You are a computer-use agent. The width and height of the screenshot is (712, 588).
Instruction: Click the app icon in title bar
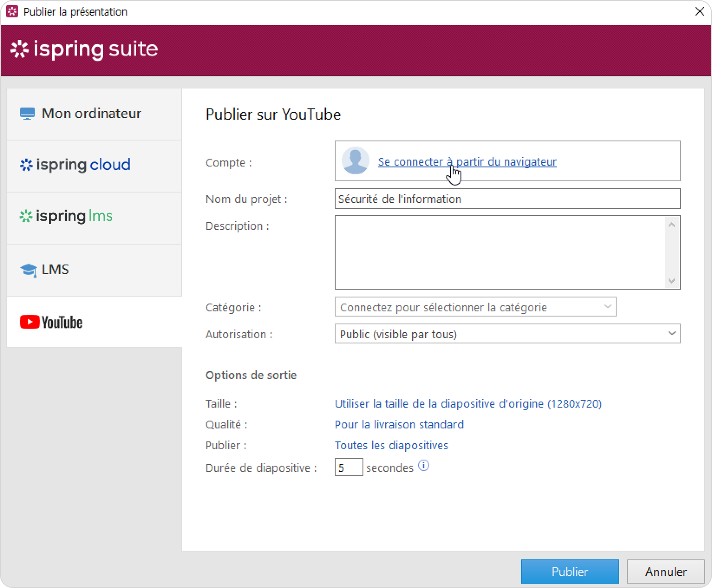coord(12,12)
